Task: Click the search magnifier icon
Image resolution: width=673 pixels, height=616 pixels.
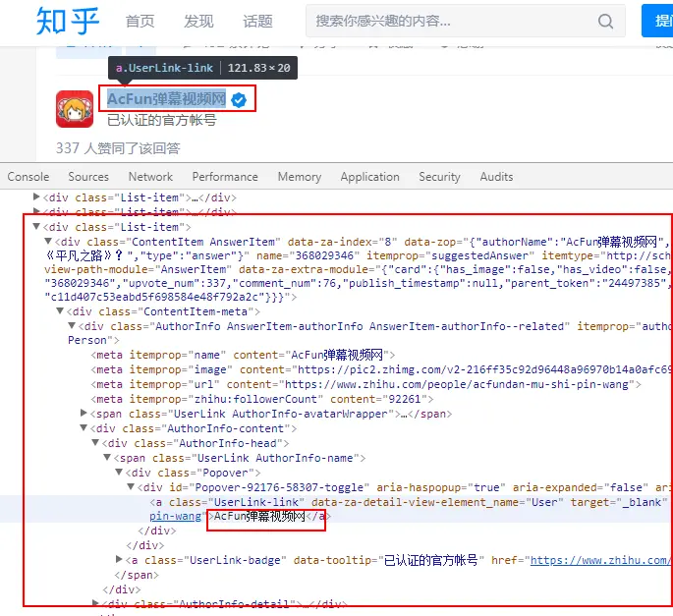Action: pos(605,21)
